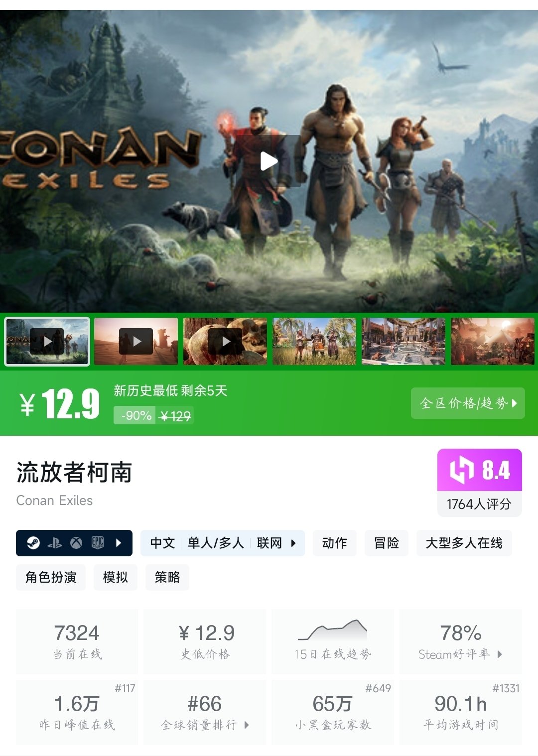Expand Steam好评率 details
Image resolution: width=538 pixels, height=756 pixels.
(461, 641)
